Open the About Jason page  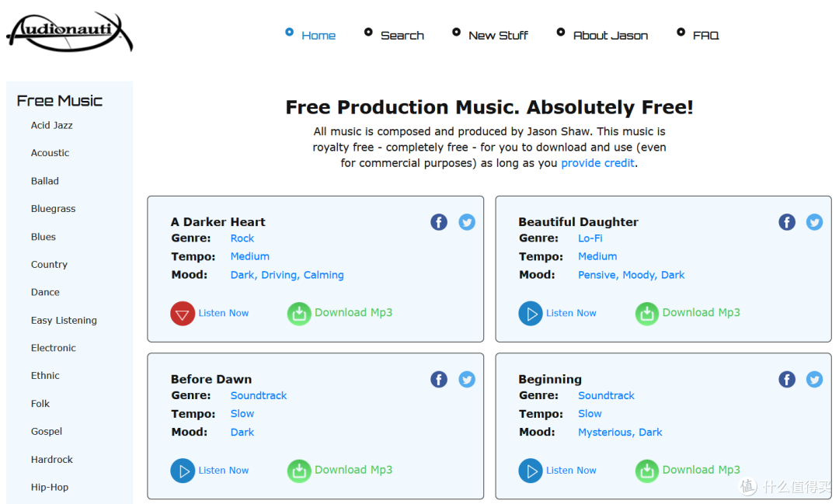tap(610, 36)
